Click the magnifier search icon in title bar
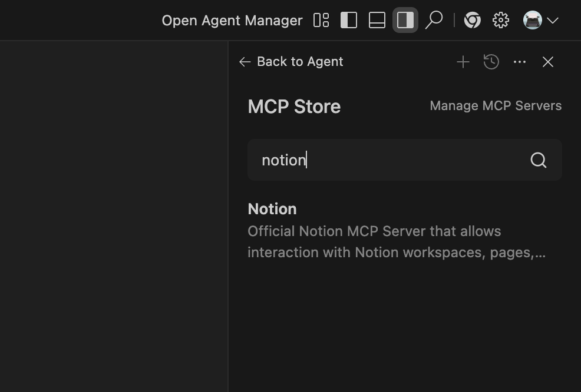The height and width of the screenshot is (392, 581). point(434,20)
